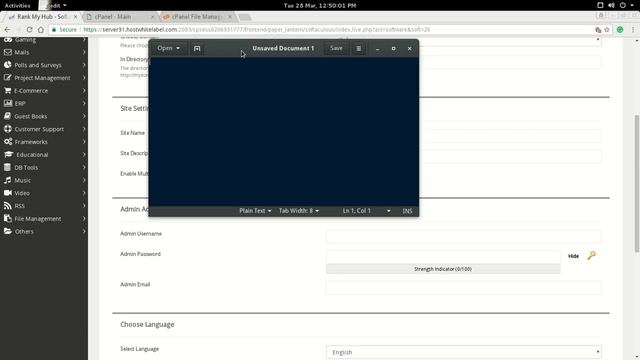Select the Video camera icon

pos(7,193)
